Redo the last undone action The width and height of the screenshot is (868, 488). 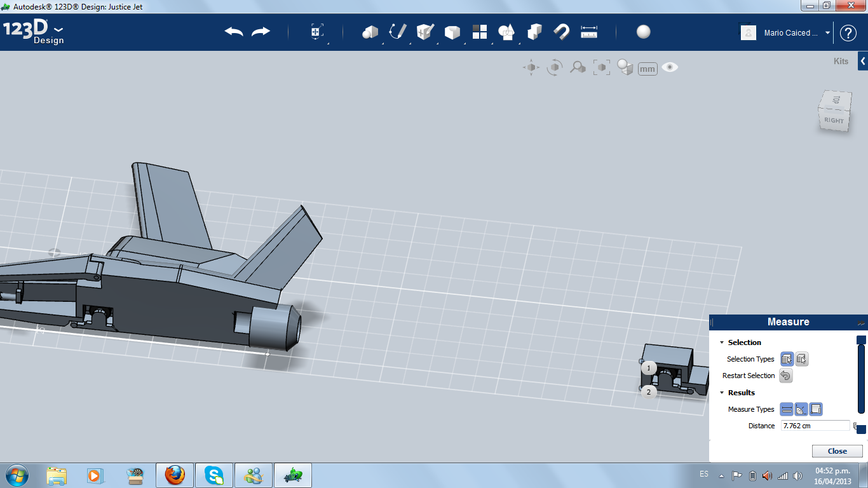pyautogui.click(x=261, y=32)
